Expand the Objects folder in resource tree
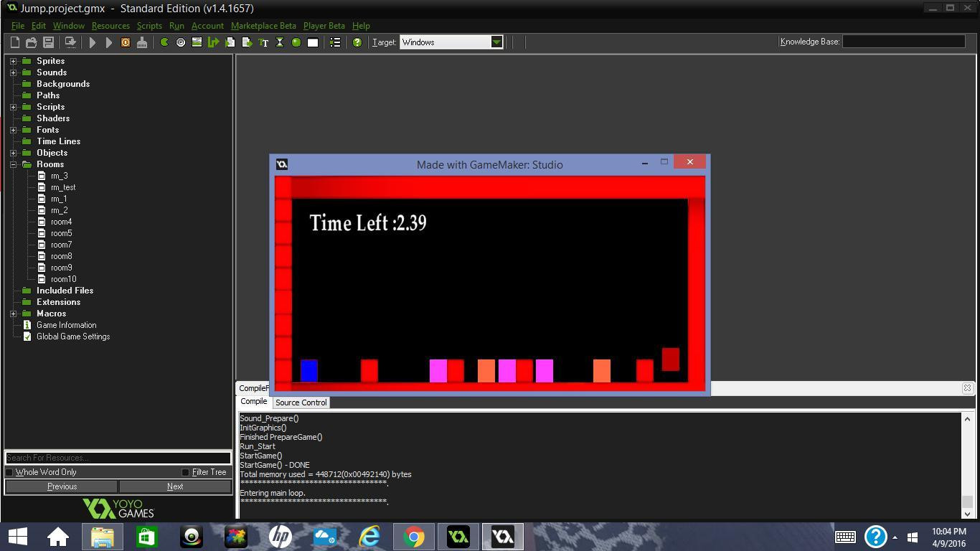The image size is (980, 551). [13, 153]
